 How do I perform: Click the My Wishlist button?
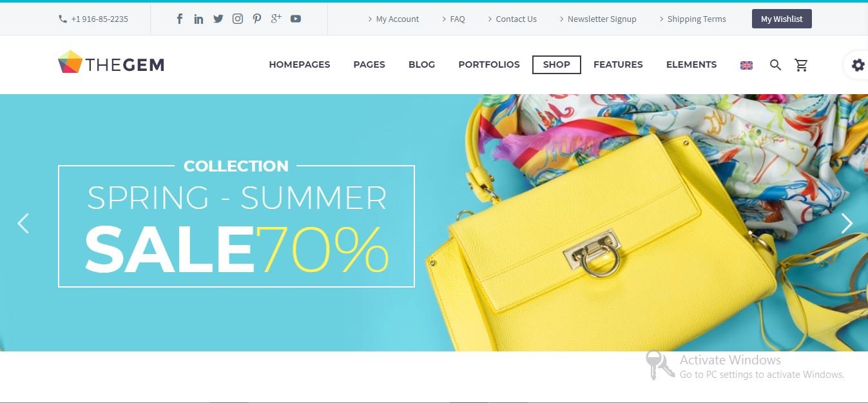click(x=782, y=19)
